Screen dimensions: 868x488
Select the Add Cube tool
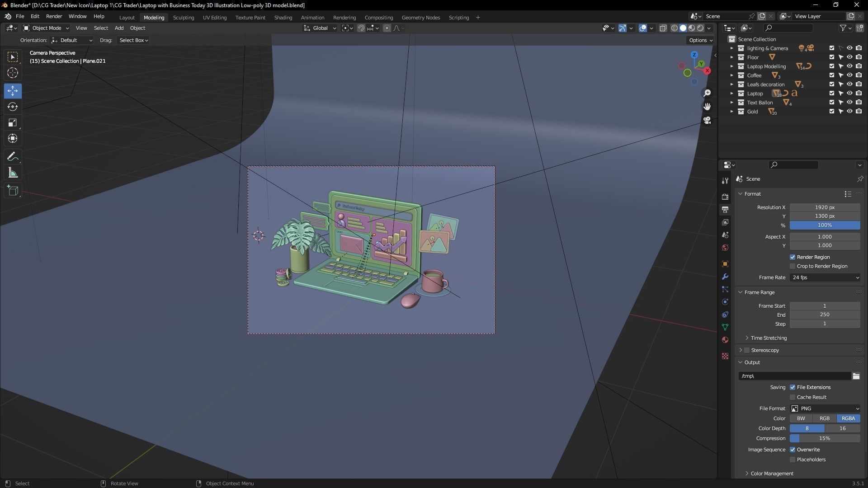13,191
